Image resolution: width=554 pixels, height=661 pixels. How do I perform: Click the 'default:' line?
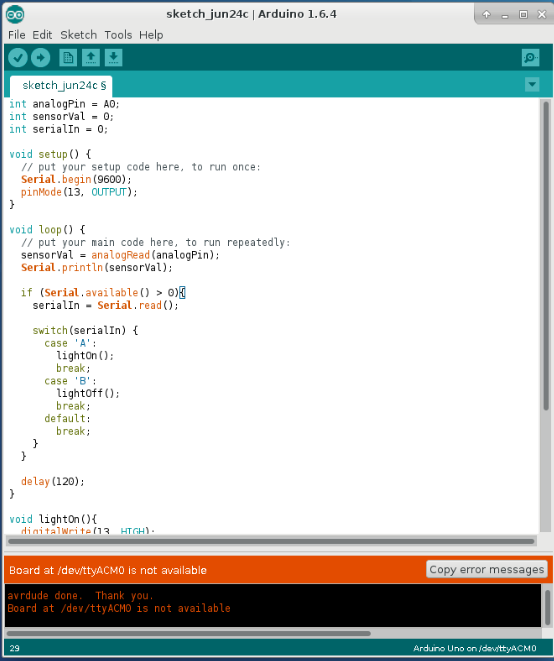point(67,419)
